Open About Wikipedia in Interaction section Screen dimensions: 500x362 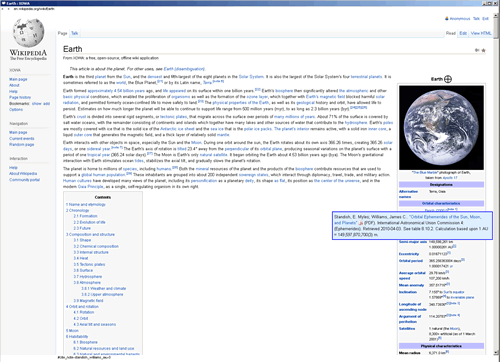coord(23,174)
